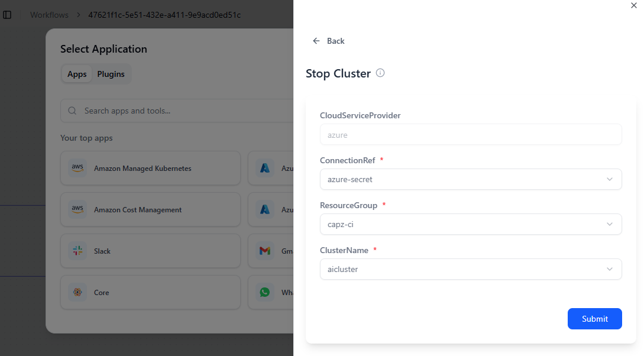Open the Slack app tile
Viewport: 644px width, 356px height.
150,251
